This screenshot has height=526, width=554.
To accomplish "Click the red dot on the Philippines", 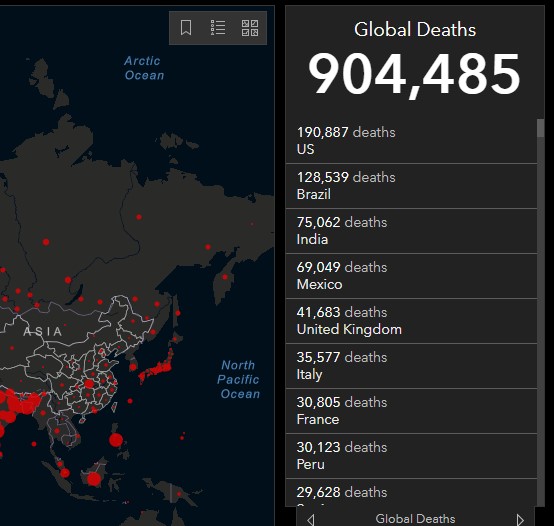I will pyautogui.click(x=116, y=440).
